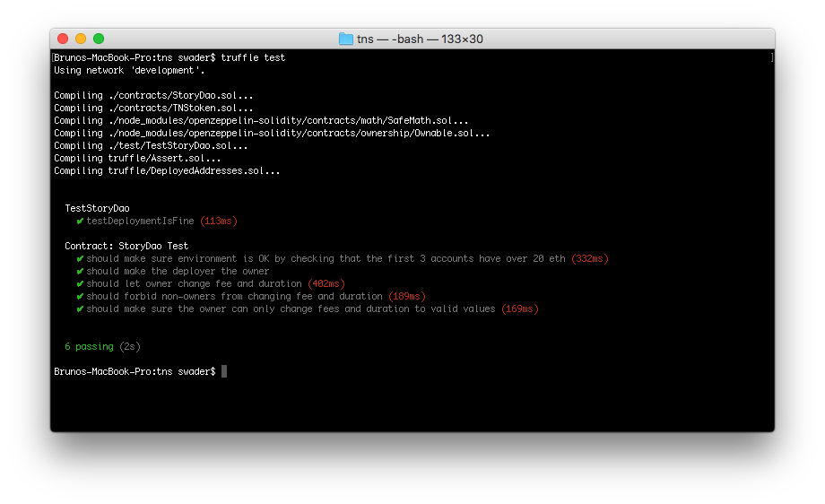Click the '(113ms)' timing value

click(x=219, y=221)
